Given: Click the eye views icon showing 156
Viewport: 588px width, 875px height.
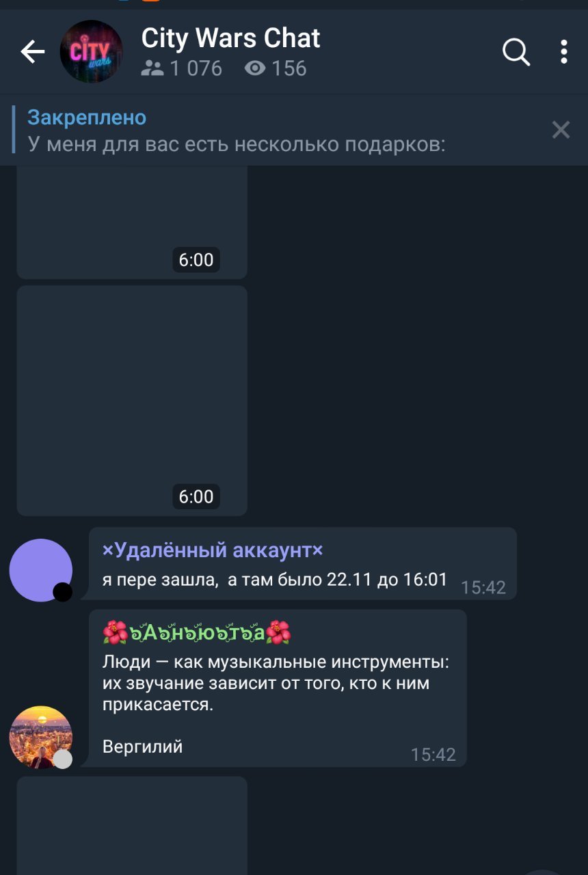Looking at the screenshot, I should tap(255, 68).
